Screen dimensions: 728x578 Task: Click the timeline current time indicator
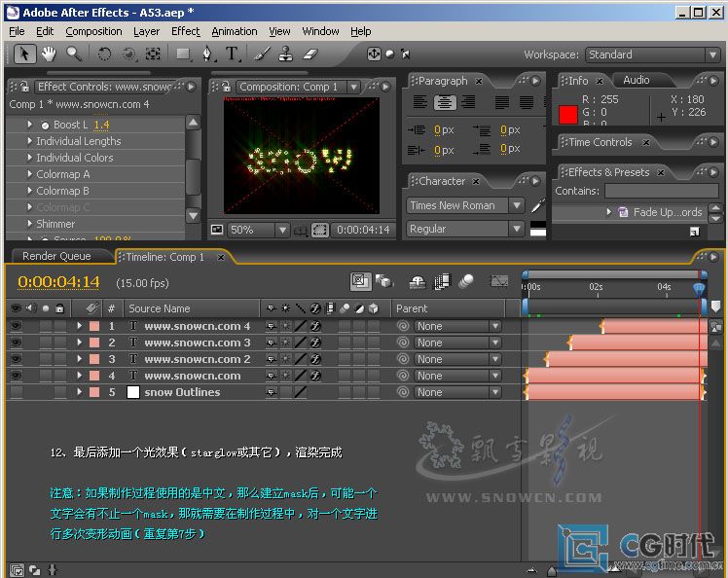coord(699,289)
